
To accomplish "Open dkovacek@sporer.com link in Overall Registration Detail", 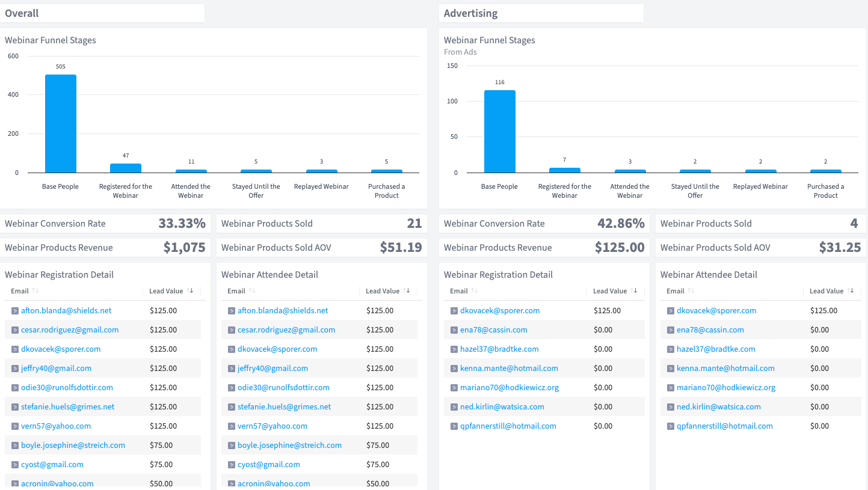I will pos(61,349).
